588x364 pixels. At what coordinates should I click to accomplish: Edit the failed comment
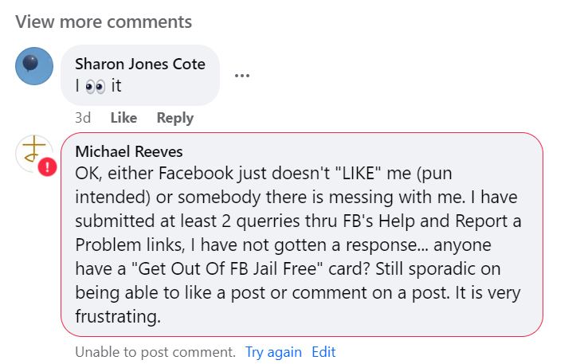323,352
